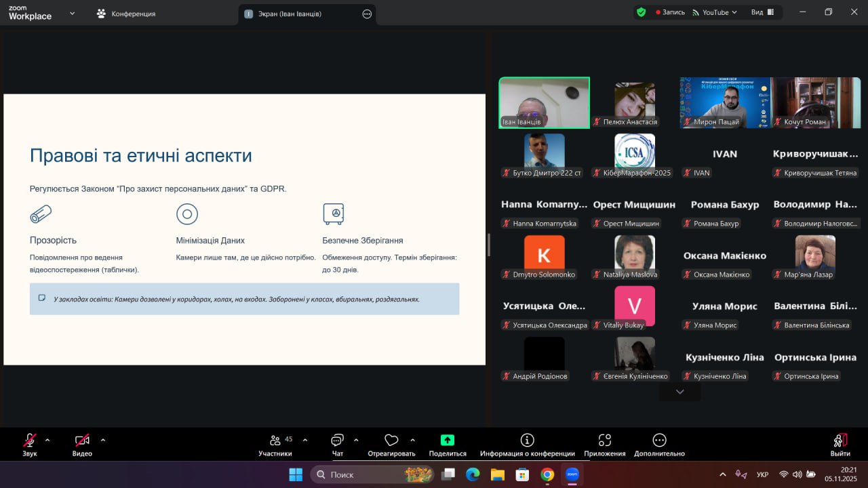Click the Windows taskbar search field

(372, 474)
